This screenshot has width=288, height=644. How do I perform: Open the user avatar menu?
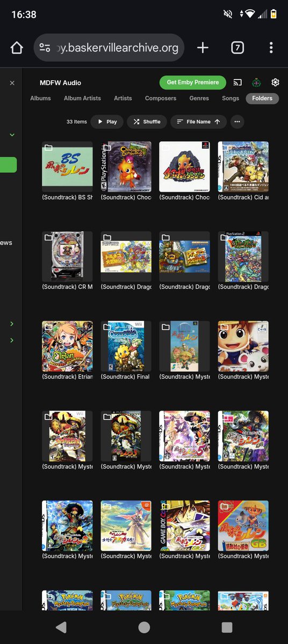tap(257, 83)
